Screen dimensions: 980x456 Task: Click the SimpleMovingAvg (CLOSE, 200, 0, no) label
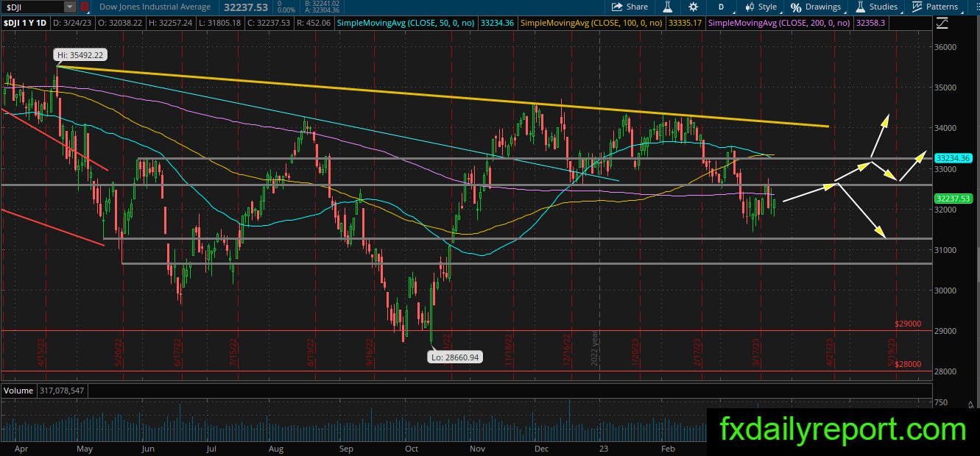pyautogui.click(x=778, y=23)
